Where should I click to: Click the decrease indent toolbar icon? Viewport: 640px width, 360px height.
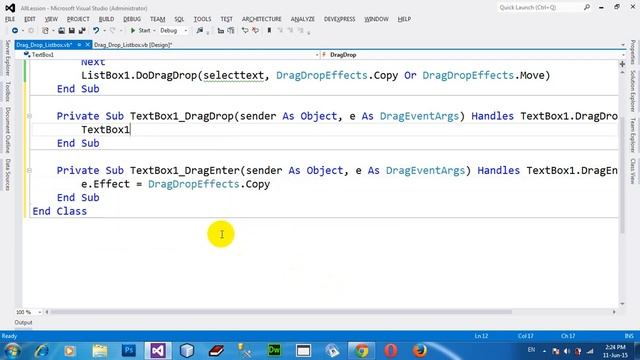coord(220,31)
